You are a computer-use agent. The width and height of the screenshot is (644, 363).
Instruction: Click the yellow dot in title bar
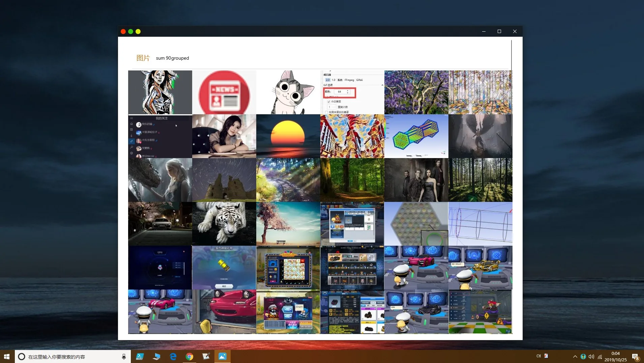click(x=138, y=31)
